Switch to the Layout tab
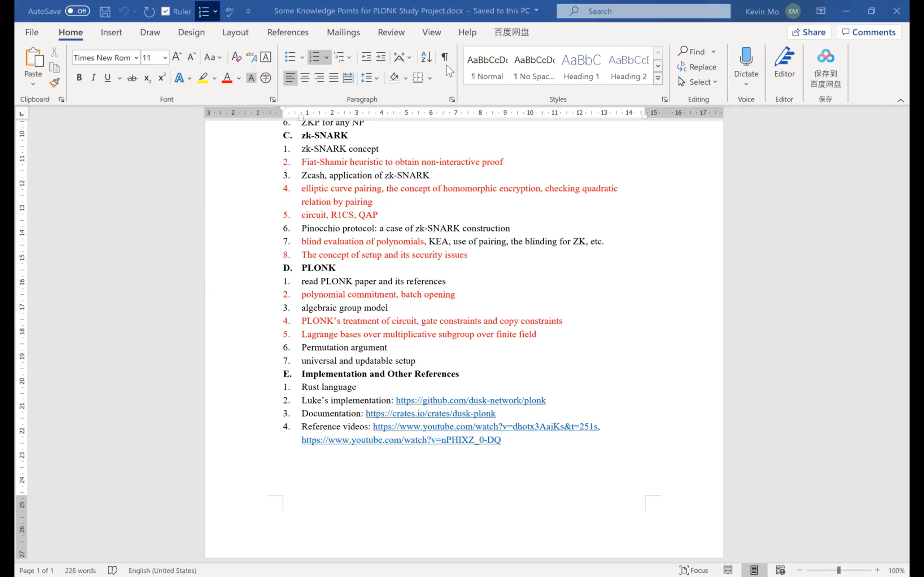Image resolution: width=924 pixels, height=577 pixels. click(235, 32)
